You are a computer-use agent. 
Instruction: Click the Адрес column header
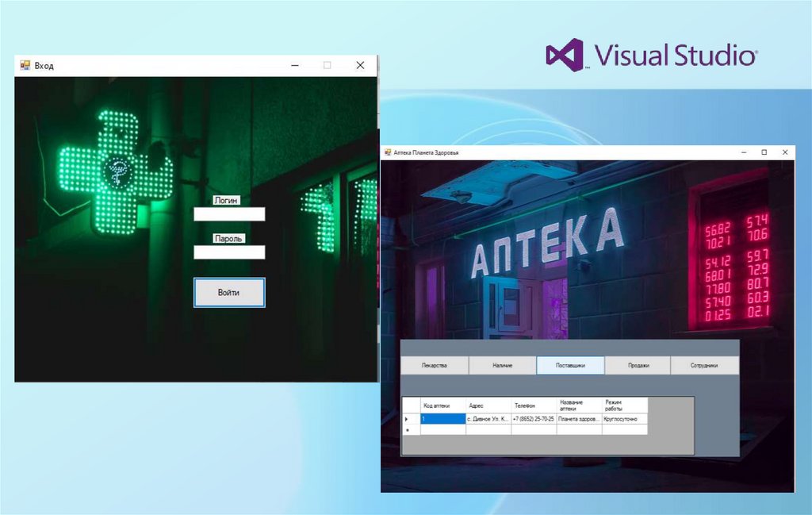488,405
